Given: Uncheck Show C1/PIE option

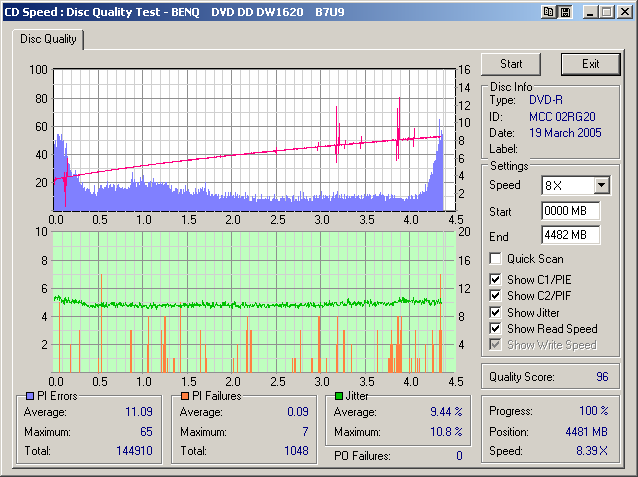Looking at the screenshot, I should [x=496, y=279].
